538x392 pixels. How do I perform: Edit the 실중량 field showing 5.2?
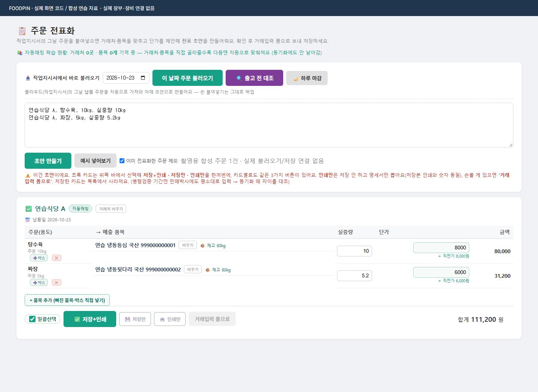point(355,276)
